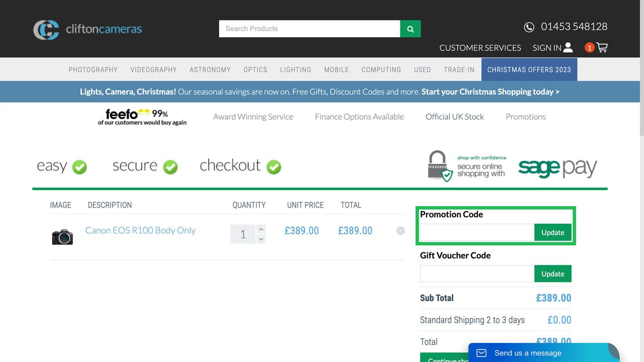Open the Computing menu

pyautogui.click(x=381, y=69)
